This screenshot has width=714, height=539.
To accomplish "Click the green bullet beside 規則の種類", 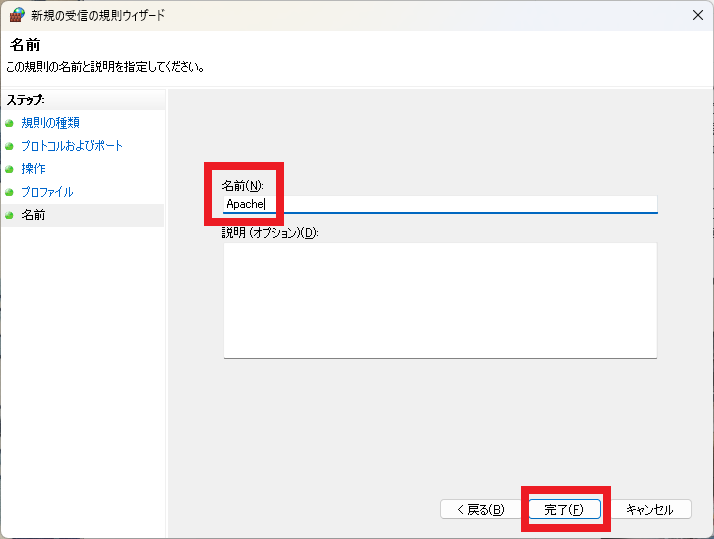I will tap(9, 123).
